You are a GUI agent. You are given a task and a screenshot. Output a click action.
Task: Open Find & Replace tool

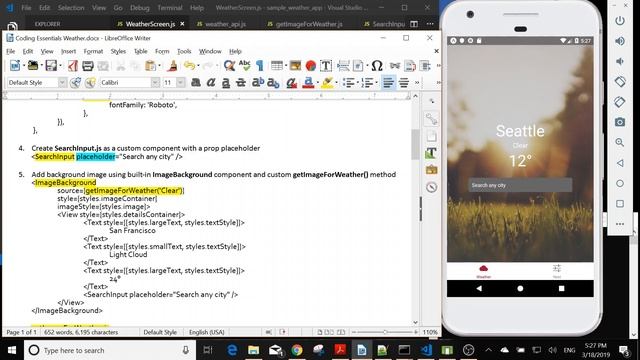(229, 66)
